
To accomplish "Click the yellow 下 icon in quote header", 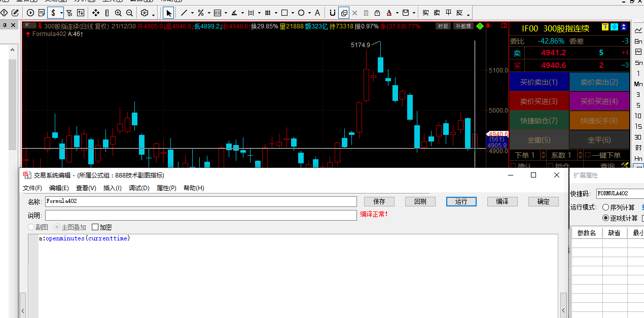I will coord(605,27).
